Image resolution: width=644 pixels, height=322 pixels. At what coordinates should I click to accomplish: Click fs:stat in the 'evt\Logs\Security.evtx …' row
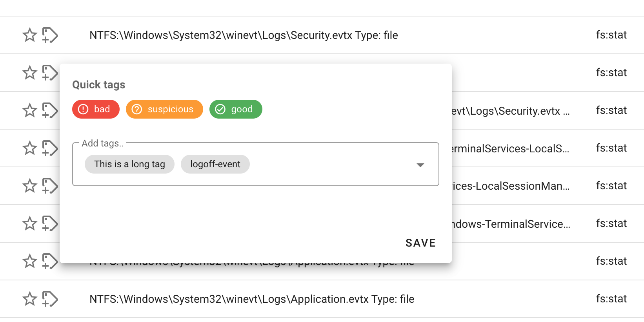[611, 110]
